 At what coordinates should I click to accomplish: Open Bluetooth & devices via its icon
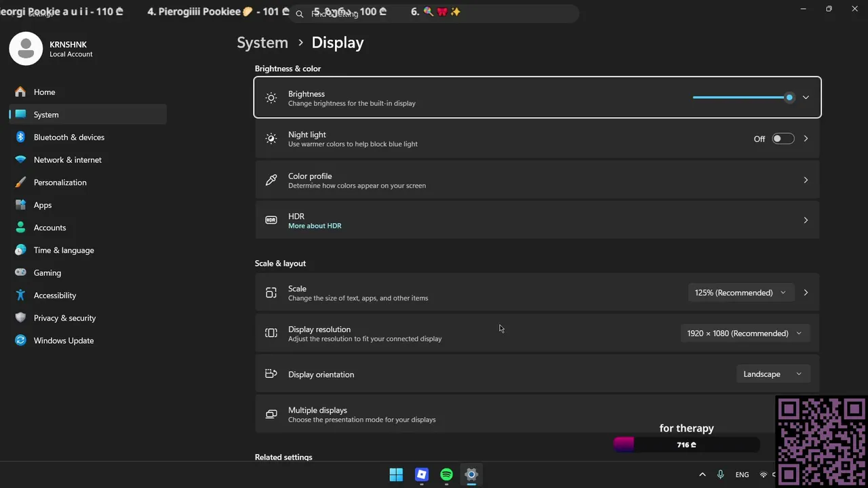(20, 137)
